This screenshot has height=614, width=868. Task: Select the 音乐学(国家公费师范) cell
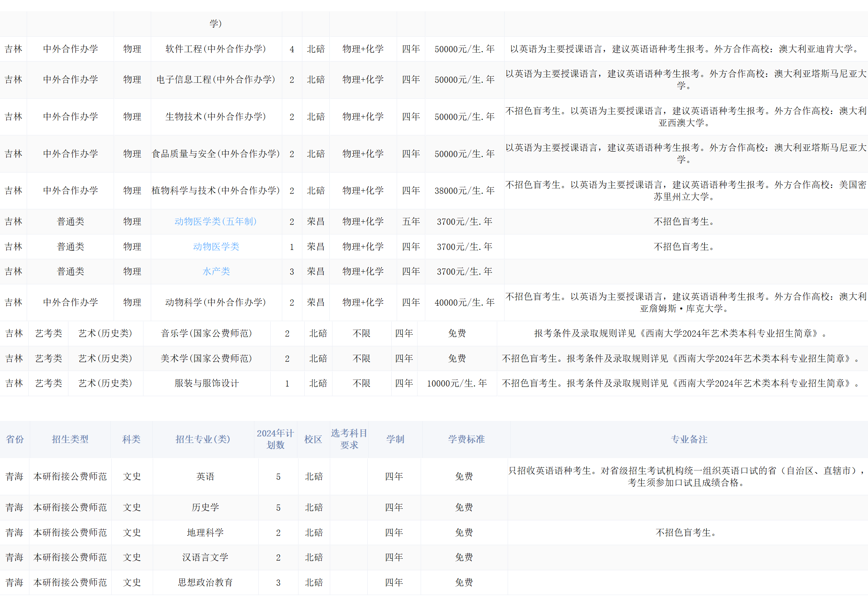[x=206, y=333]
